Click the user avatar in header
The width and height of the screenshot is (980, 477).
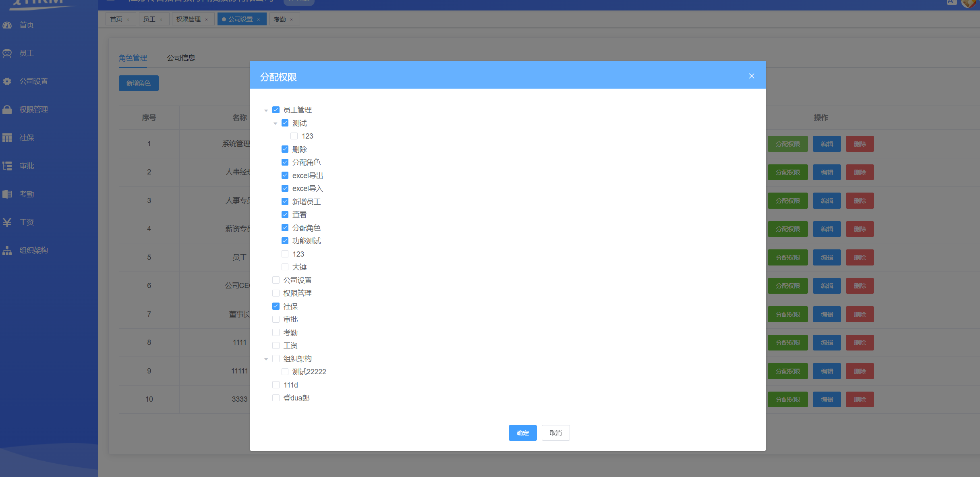(969, 3)
